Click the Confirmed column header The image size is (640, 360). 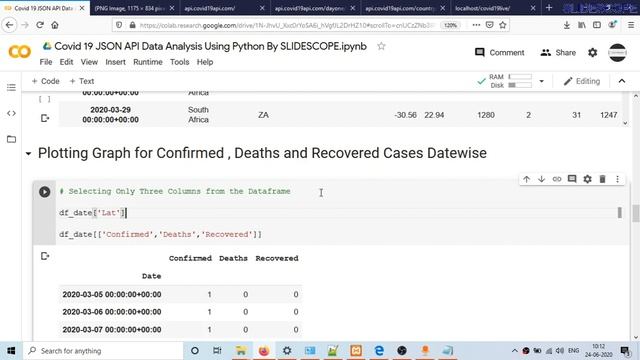[x=190, y=258]
